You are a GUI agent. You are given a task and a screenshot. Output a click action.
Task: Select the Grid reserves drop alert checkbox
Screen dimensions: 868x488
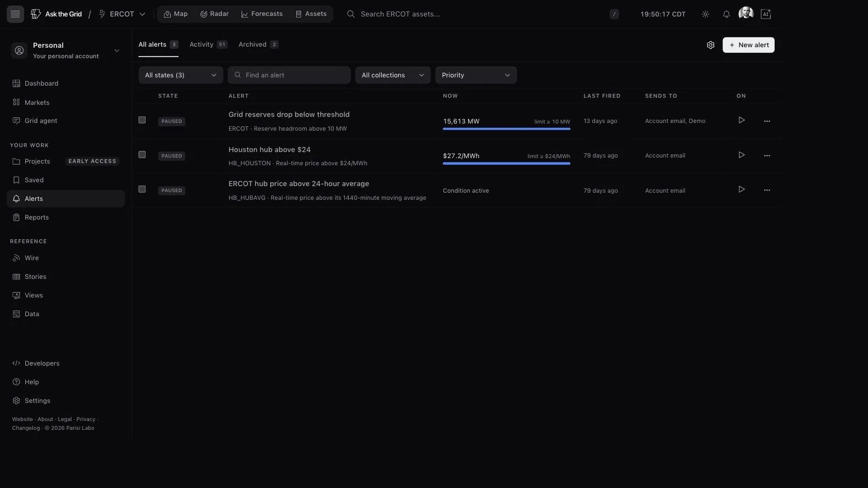click(142, 120)
